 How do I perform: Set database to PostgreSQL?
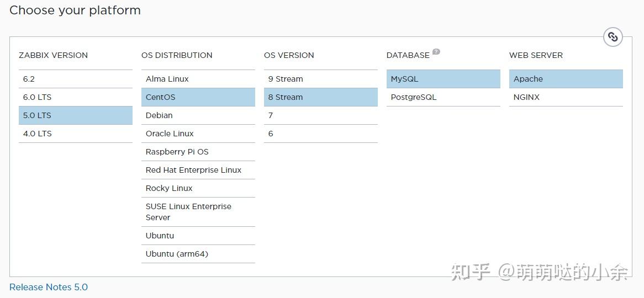[443, 97]
